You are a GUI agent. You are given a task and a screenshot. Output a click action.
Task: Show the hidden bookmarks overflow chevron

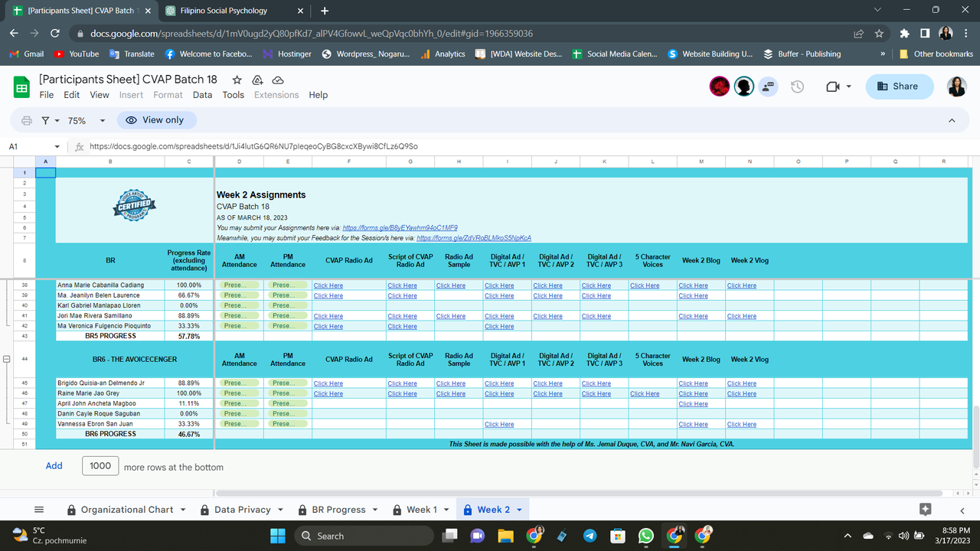click(883, 54)
